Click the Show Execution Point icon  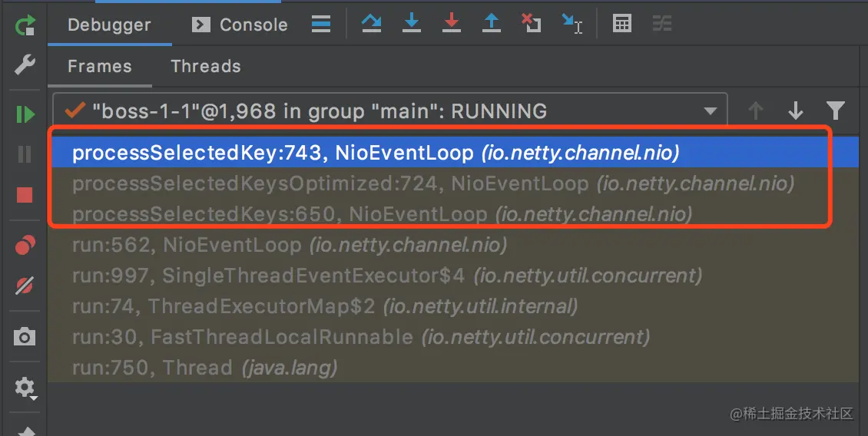click(321, 24)
